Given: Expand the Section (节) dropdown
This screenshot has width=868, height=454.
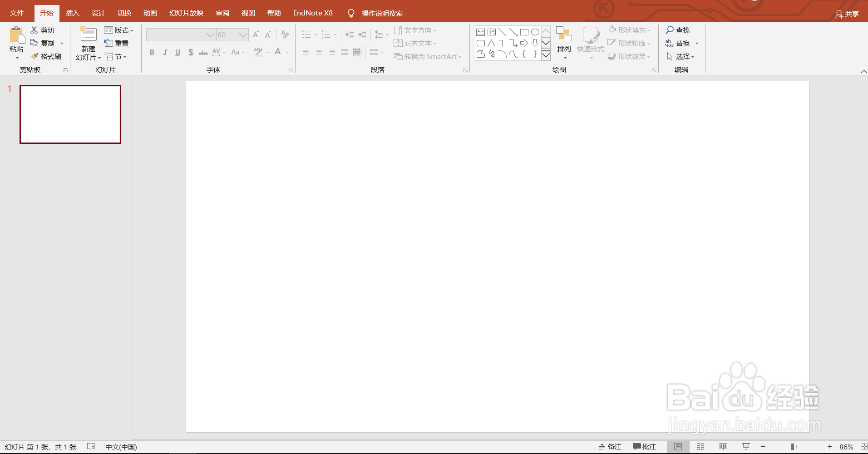Looking at the screenshot, I should [x=115, y=57].
